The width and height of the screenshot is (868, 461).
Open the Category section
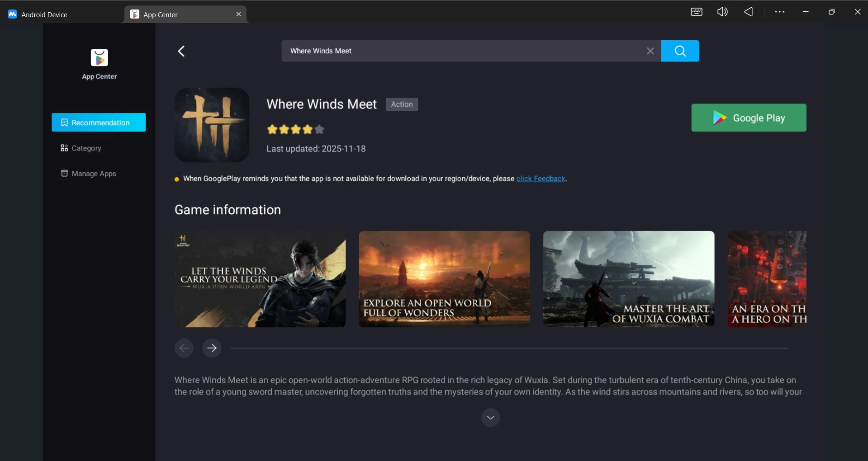(86, 148)
